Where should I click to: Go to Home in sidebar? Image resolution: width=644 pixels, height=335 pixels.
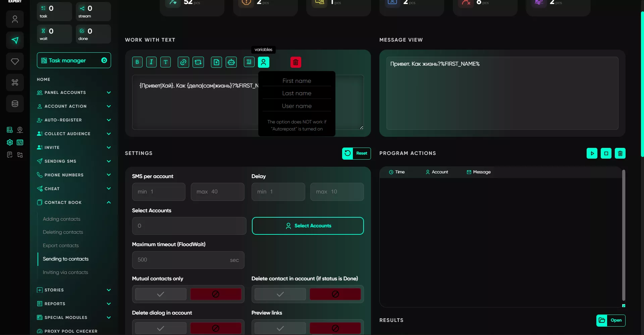[x=44, y=79]
